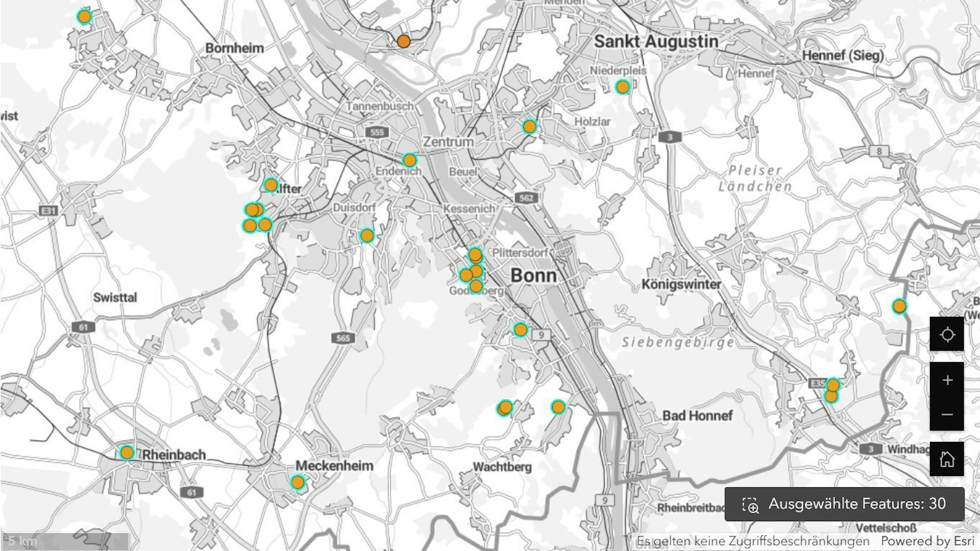The width and height of the screenshot is (980, 551).
Task: Select the marker near Endenich and Zentrum
Action: pyautogui.click(x=409, y=160)
